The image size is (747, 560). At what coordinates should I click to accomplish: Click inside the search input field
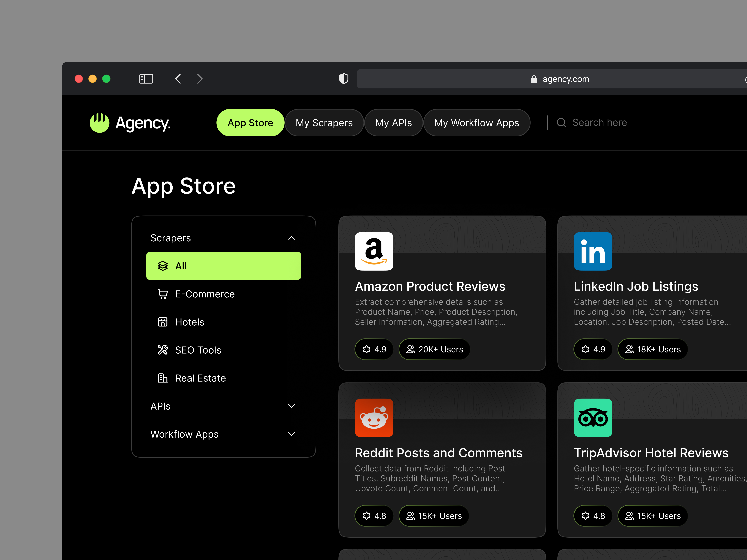click(x=604, y=123)
